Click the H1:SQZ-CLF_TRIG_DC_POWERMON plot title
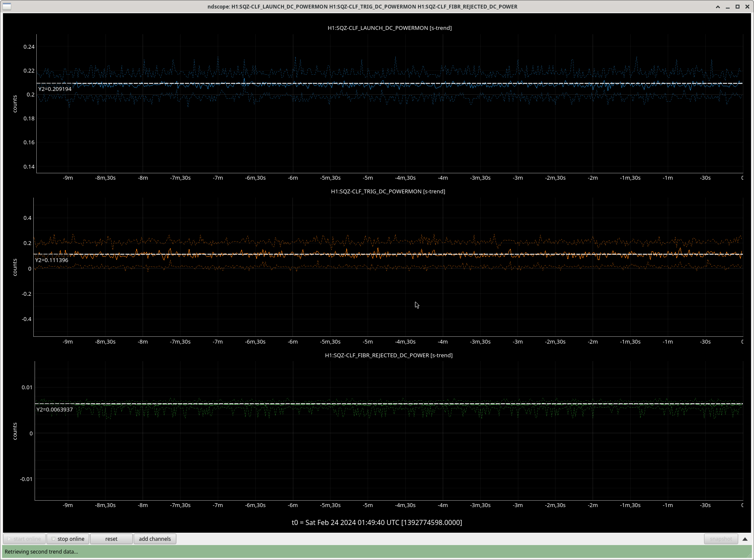Image resolution: width=754 pixels, height=560 pixels. point(388,191)
